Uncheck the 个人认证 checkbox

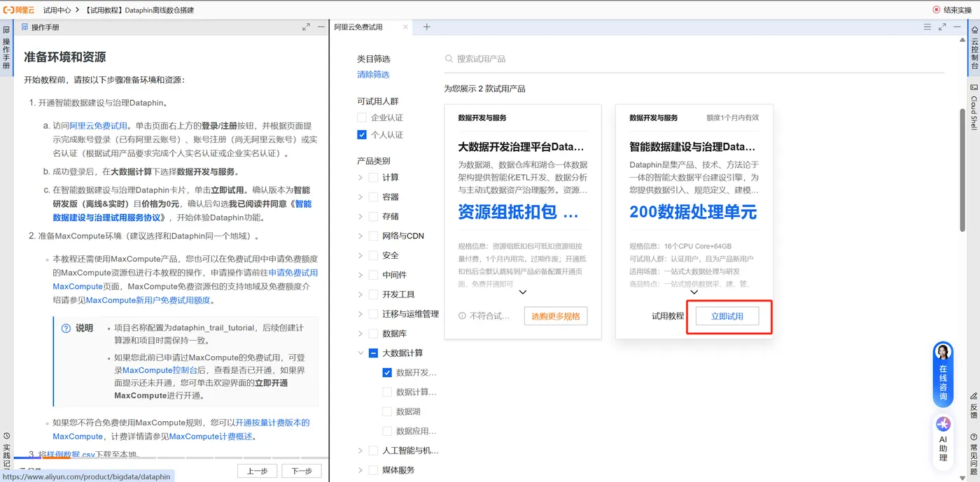click(x=362, y=134)
